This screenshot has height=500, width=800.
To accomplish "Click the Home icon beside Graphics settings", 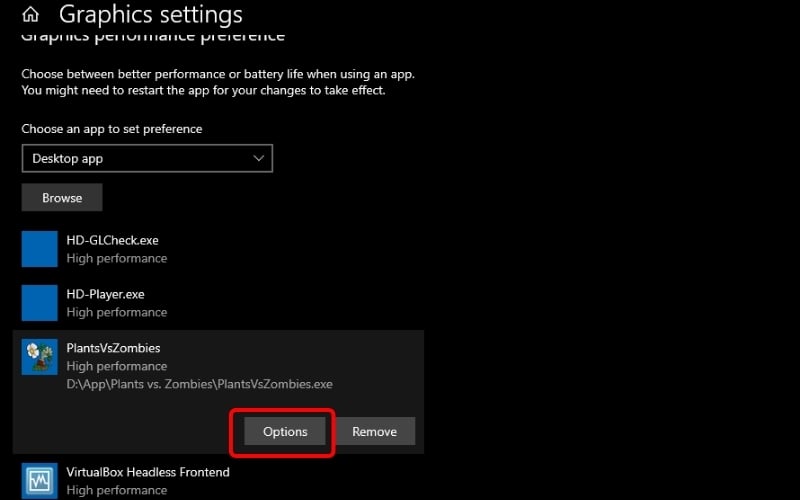I will click(x=31, y=15).
